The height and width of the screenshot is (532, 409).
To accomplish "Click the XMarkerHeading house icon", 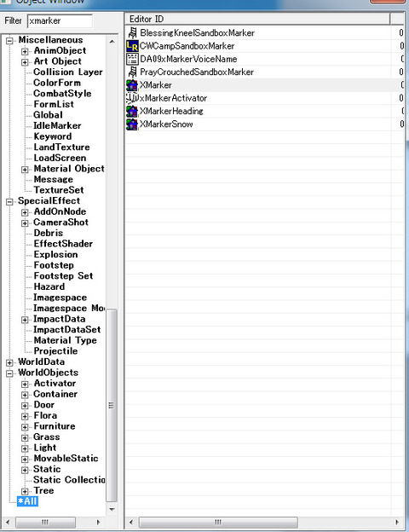I will 132,111.
